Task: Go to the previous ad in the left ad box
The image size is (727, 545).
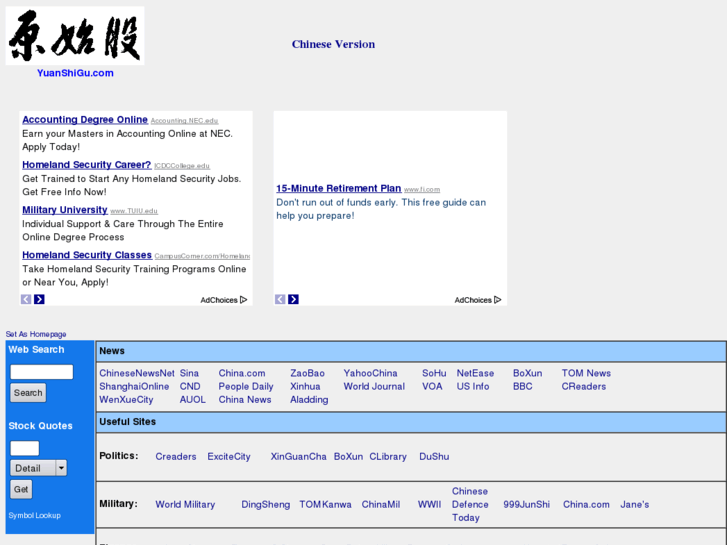Action: click(x=26, y=299)
